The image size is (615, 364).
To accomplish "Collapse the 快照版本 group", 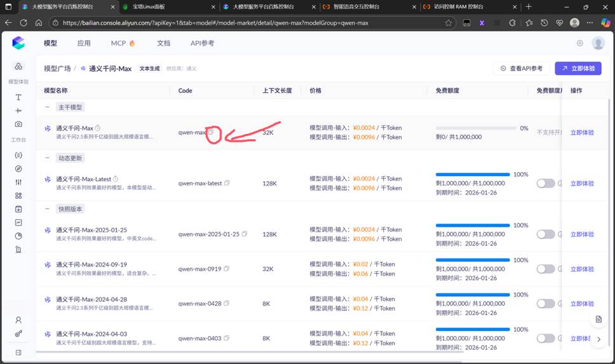I will pyautogui.click(x=48, y=208).
